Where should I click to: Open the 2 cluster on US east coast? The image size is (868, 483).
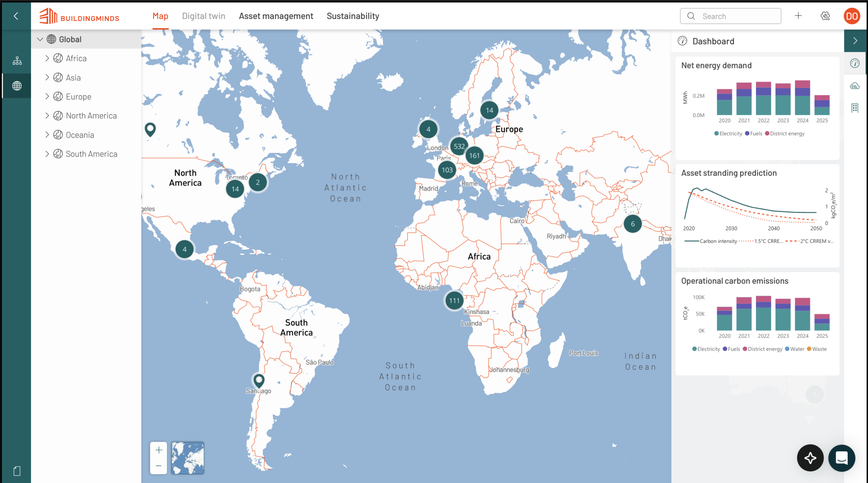coord(258,182)
